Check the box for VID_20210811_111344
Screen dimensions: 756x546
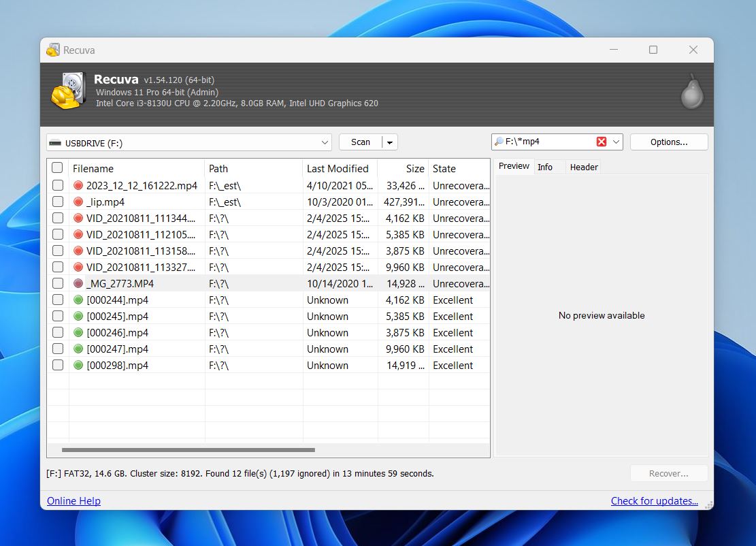coord(58,218)
